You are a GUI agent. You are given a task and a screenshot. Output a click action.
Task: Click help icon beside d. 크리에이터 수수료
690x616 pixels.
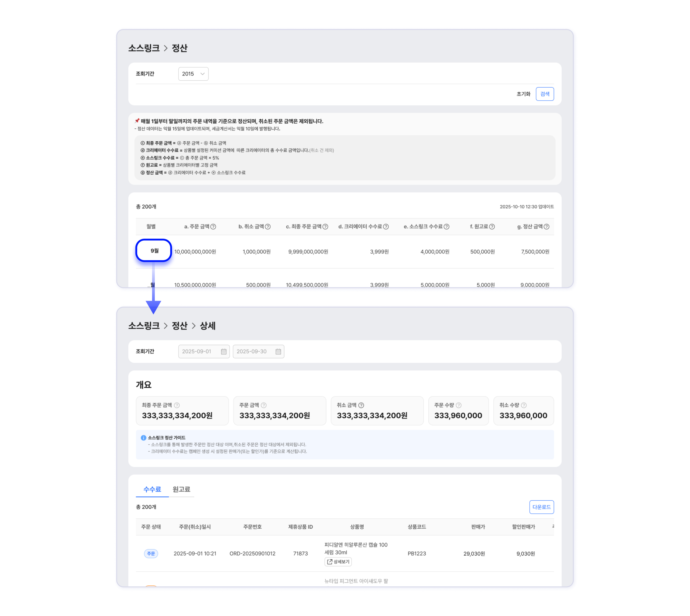(x=386, y=227)
